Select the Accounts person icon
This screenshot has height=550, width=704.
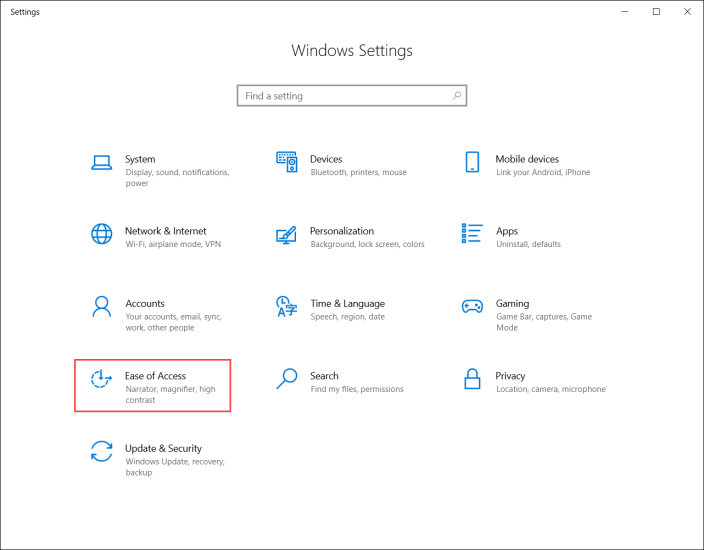[x=101, y=306]
